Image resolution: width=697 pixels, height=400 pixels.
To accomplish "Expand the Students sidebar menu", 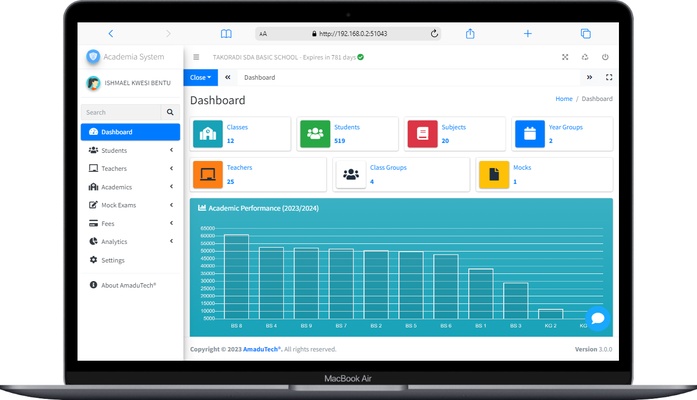I will click(130, 150).
